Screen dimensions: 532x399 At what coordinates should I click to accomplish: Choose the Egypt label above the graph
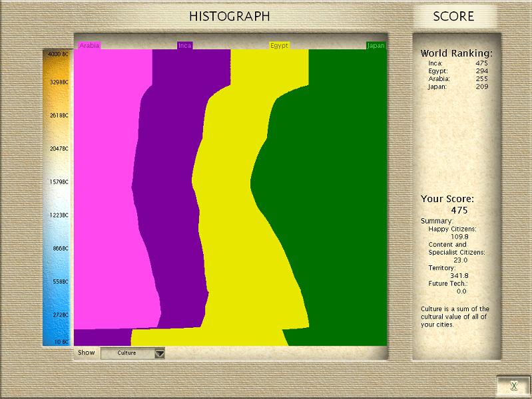click(279, 46)
